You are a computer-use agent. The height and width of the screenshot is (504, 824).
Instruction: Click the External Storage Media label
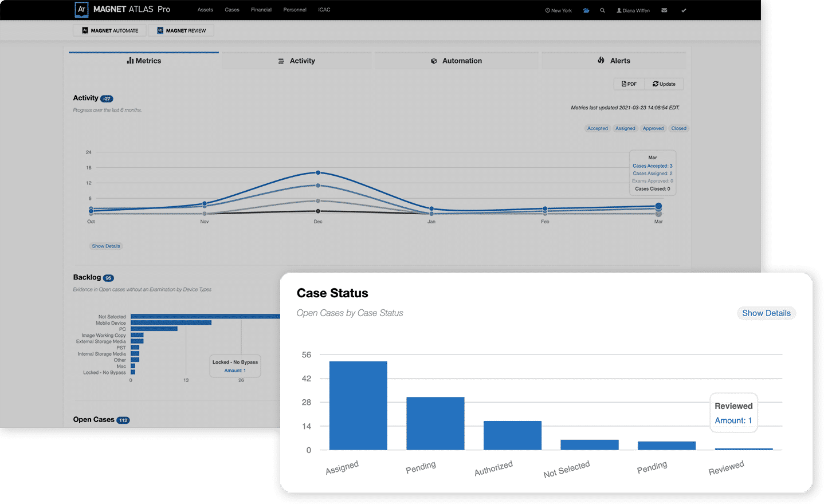pyautogui.click(x=101, y=341)
